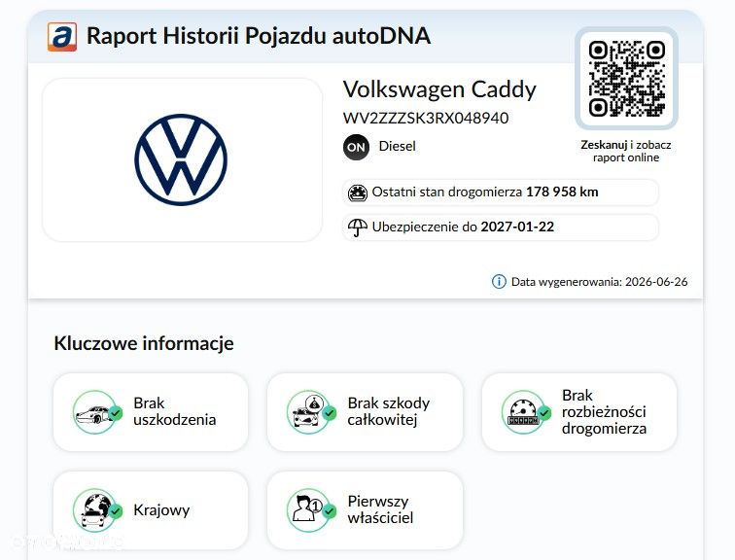Click the globe and car origin icon
735x560 pixels.
click(97, 510)
